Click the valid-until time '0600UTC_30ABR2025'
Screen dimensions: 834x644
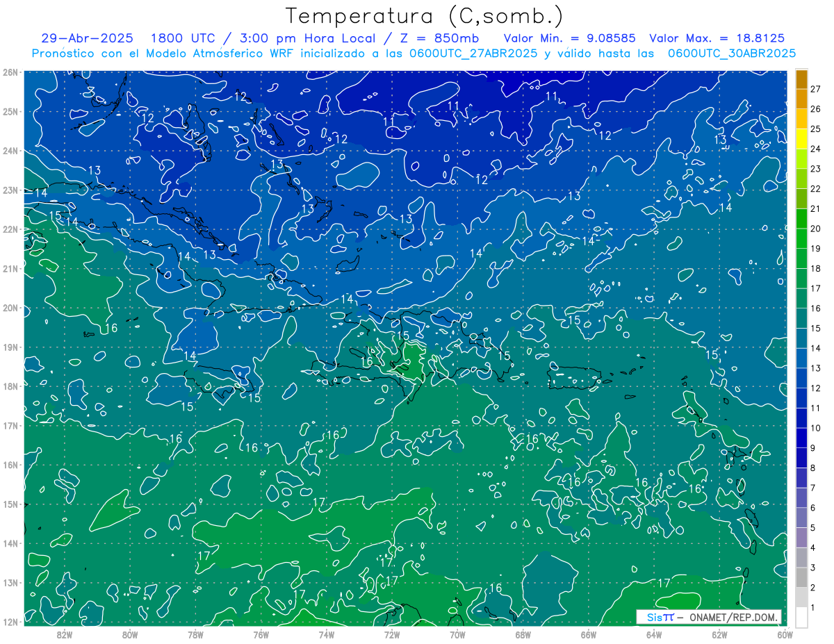tap(732, 53)
